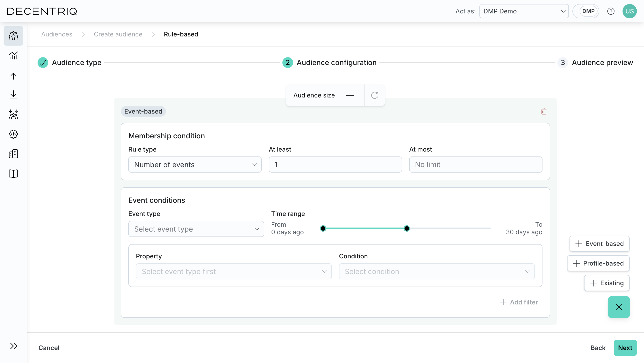Click the right time range slider handle
The image size is (644, 363).
coord(407,228)
